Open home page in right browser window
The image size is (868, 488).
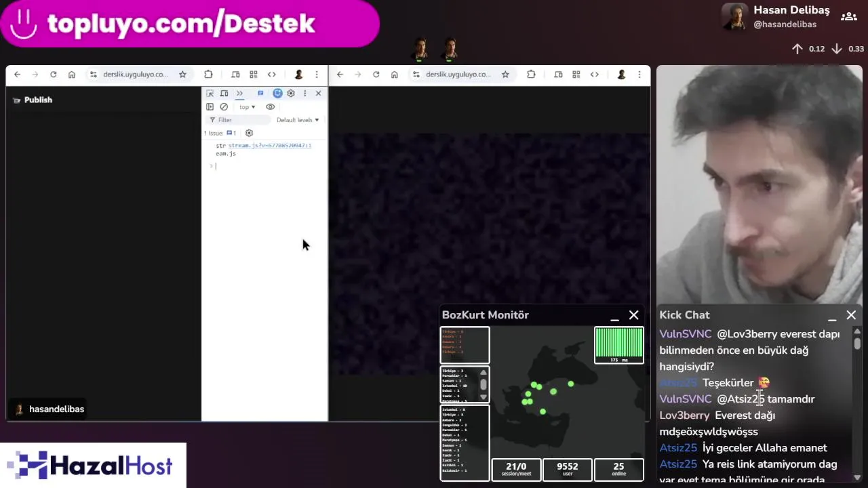[395, 75]
